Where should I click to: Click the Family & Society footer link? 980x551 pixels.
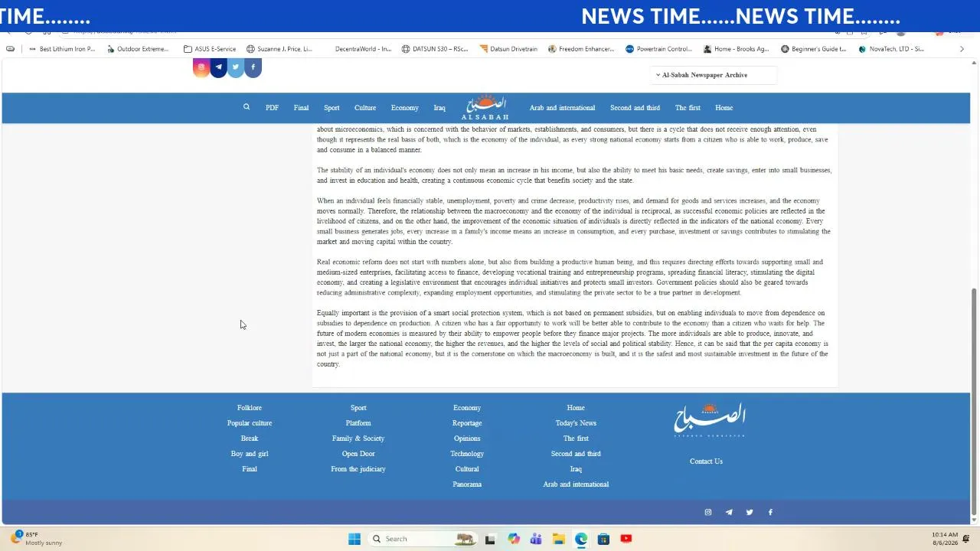[x=358, y=439]
